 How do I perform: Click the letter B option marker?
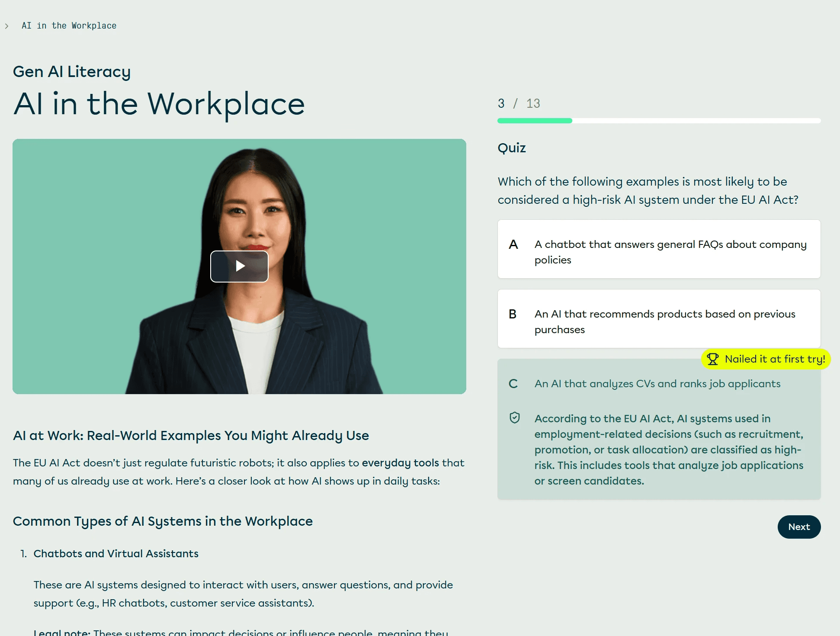[x=513, y=315]
